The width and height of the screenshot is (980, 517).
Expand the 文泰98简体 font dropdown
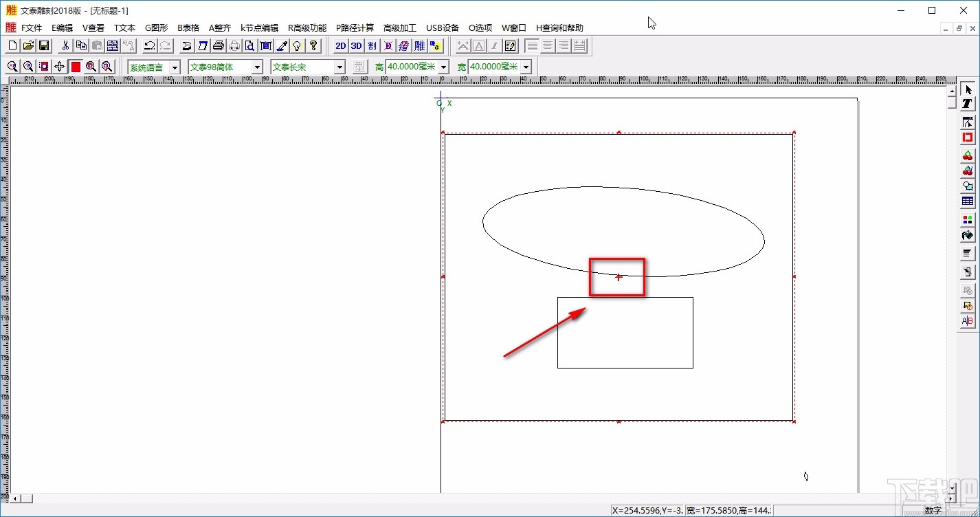coord(257,67)
